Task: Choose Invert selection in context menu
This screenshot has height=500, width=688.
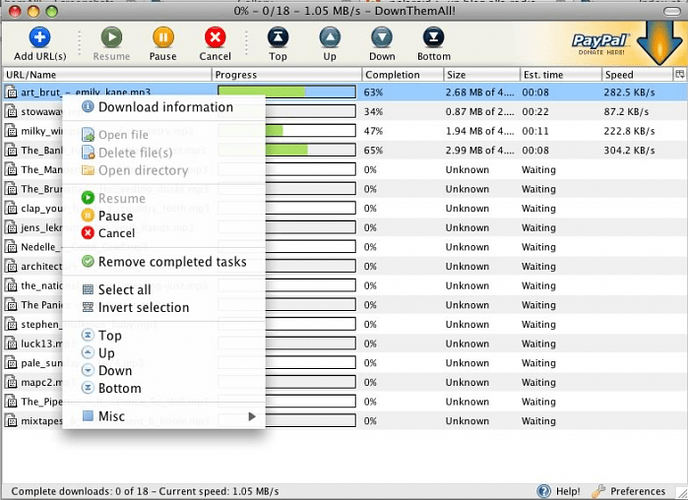Action: click(164, 307)
